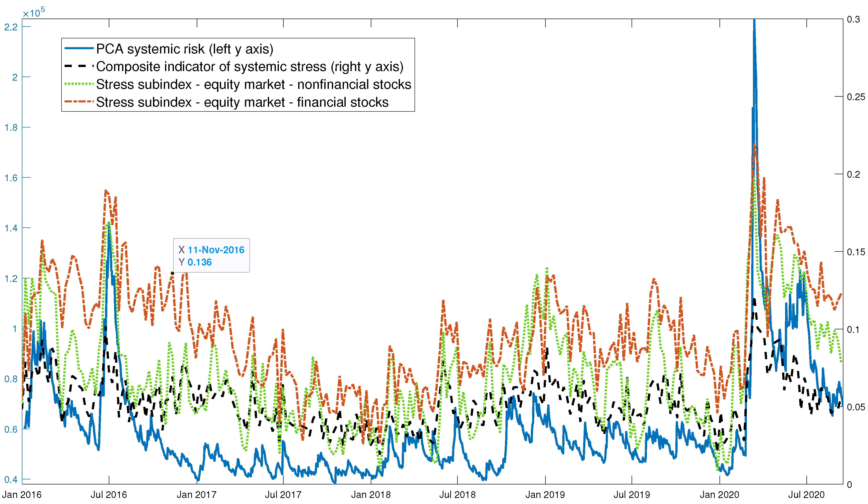The width and height of the screenshot is (868, 504).
Task: Click the 0.25 right axis tick label
Action: tap(856, 97)
